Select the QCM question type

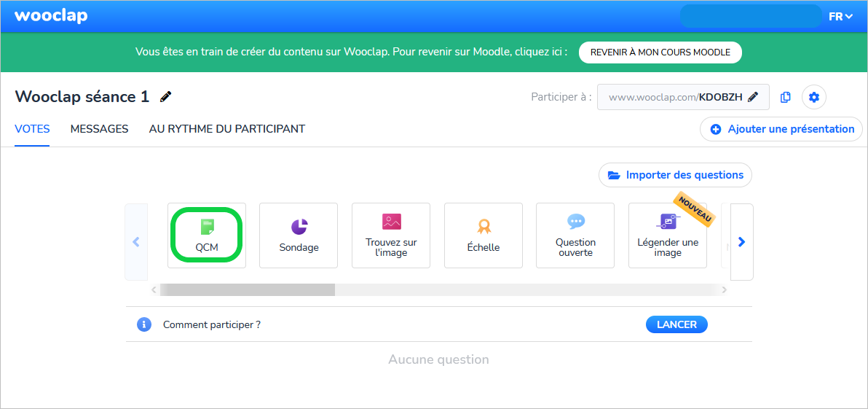coord(207,235)
